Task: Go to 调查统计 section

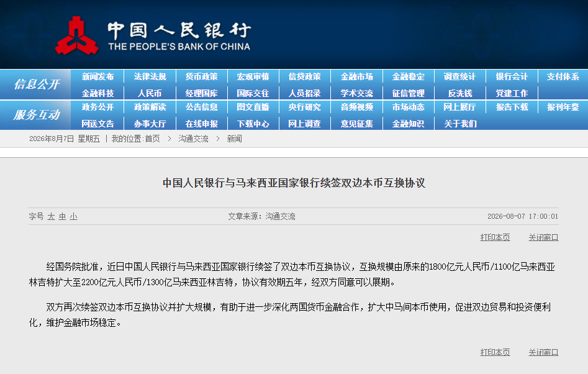Action: pyautogui.click(x=459, y=77)
